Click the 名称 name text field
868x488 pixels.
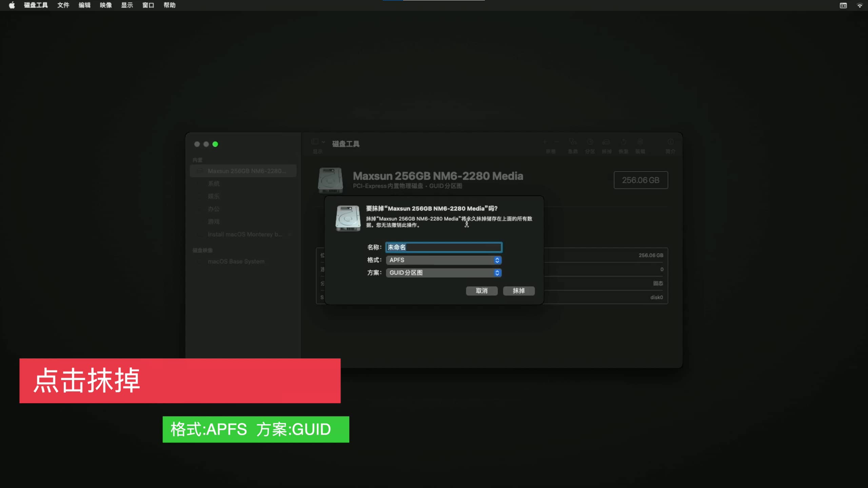click(x=443, y=247)
